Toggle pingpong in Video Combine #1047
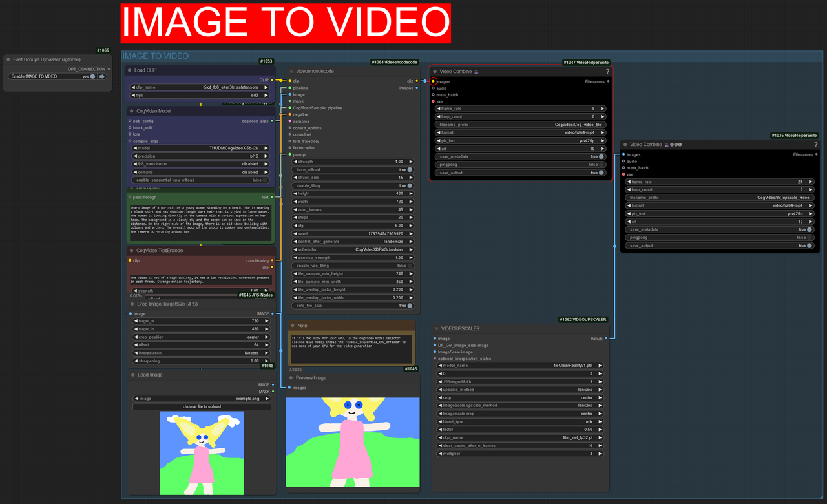Viewport: 827px width, 504px height. 602,165
